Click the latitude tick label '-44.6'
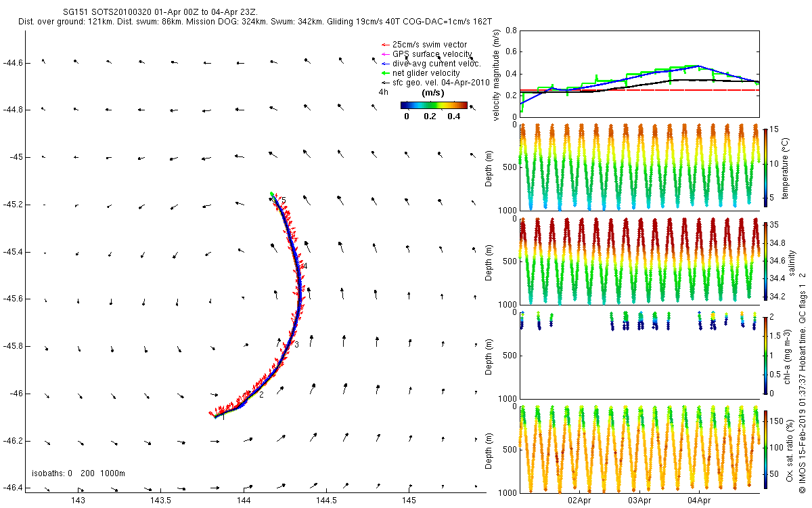 (12, 63)
